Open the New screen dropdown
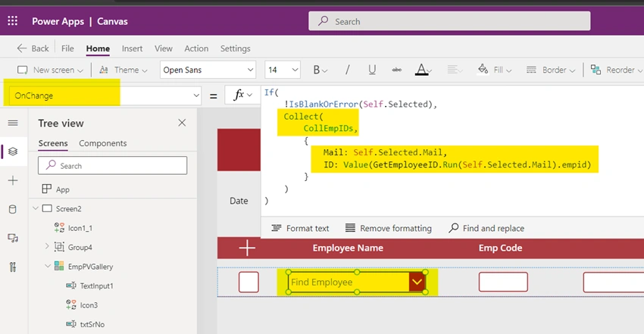 click(x=50, y=70)
